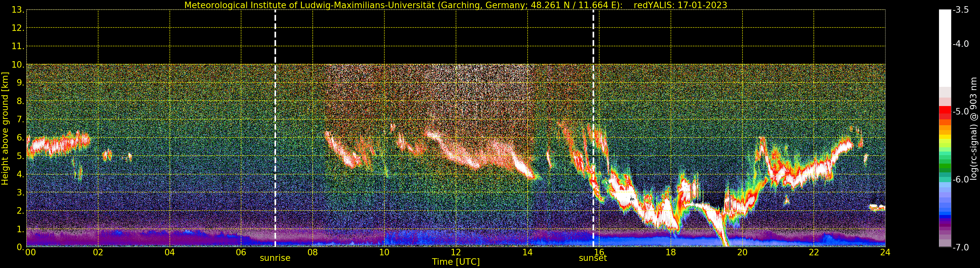
Task: Click the height axis tick label 8
Action: click(20, 101)
